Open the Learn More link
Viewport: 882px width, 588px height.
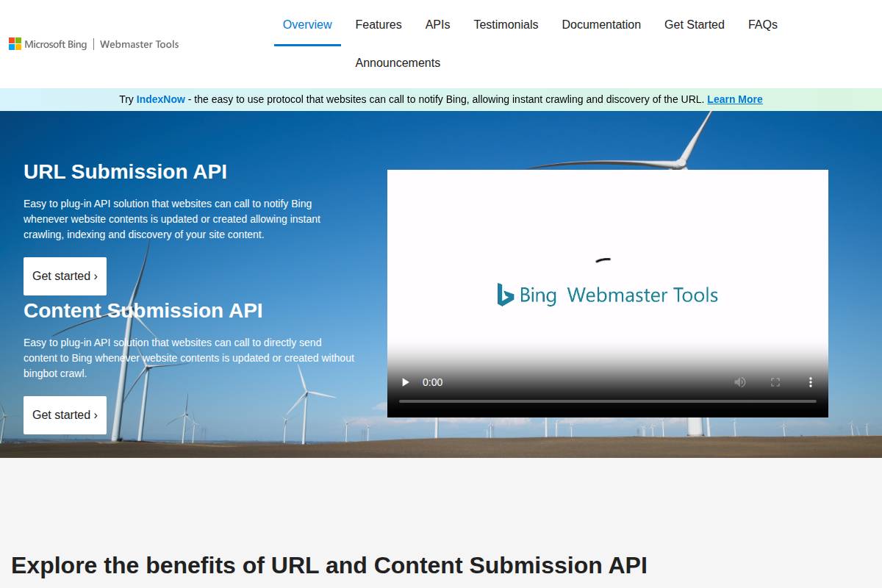[x=734, y=99]
